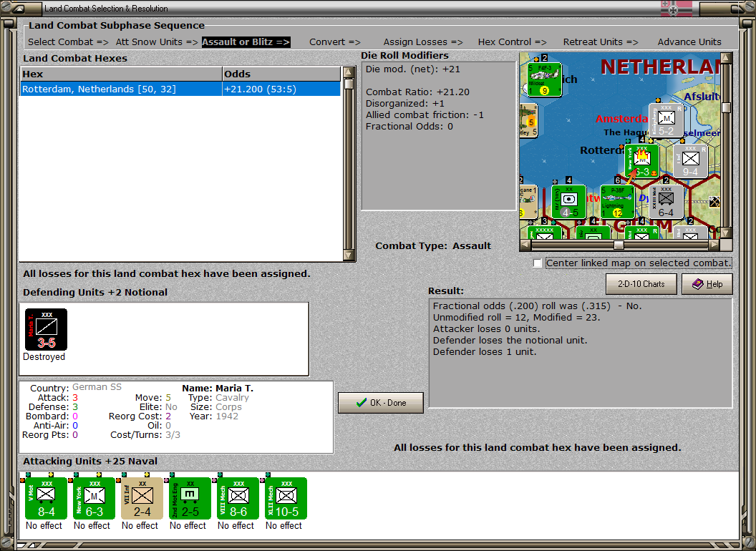The height and width of the screenshot is (551, 756).
Task: Click map vertical scrollbar up arrow
Action: point(726,59)
